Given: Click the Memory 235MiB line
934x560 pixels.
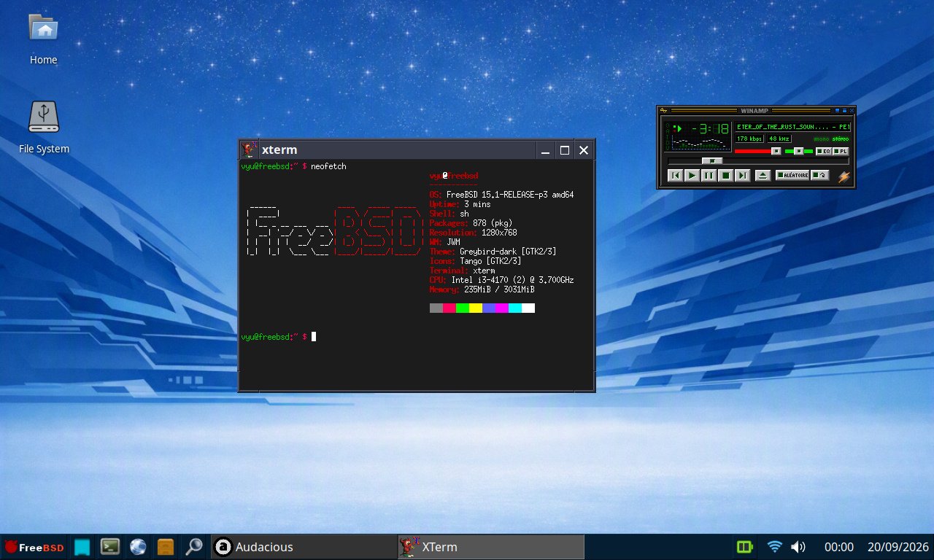Looking at the screenshot, I should [482, 289].
